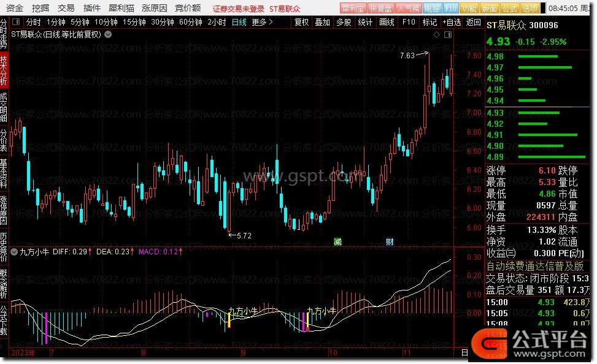
Task: Switch chart to 1分钟 period
Action: (56, 23)
